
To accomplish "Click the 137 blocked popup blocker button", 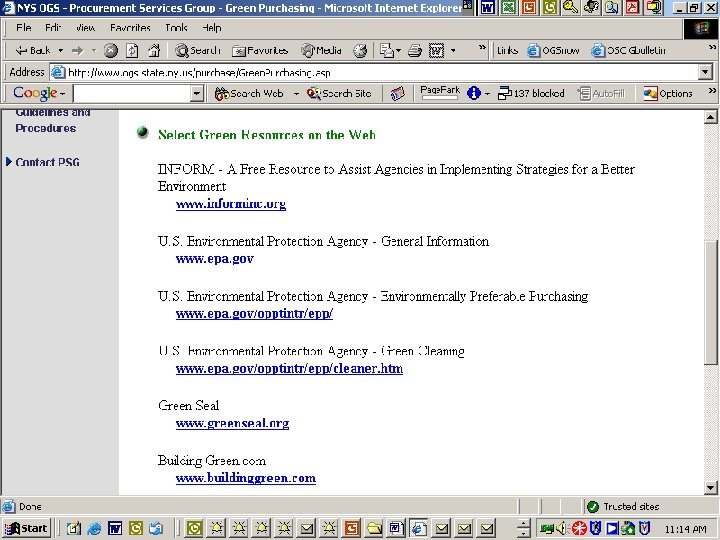I will [531, 94].
